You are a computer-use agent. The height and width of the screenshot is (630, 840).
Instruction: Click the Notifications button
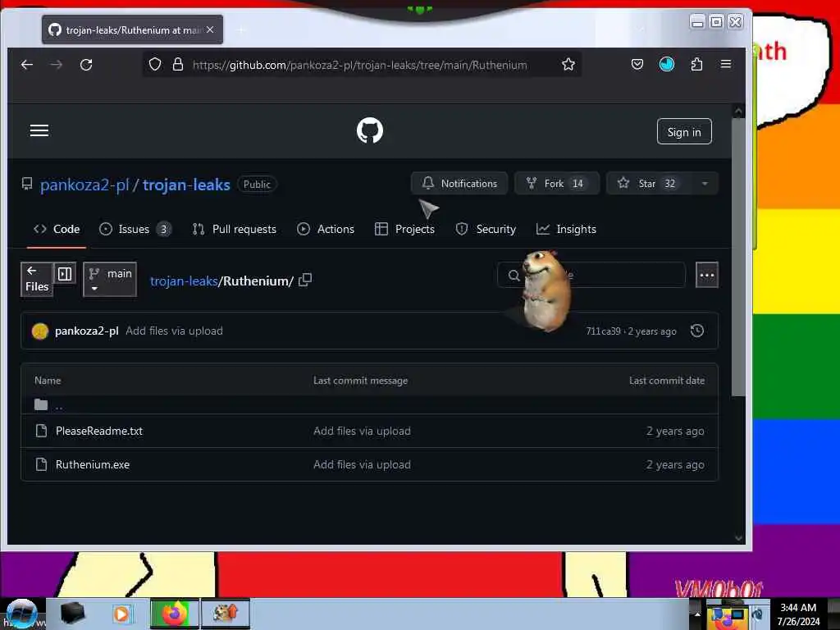[x=459, y=183]
